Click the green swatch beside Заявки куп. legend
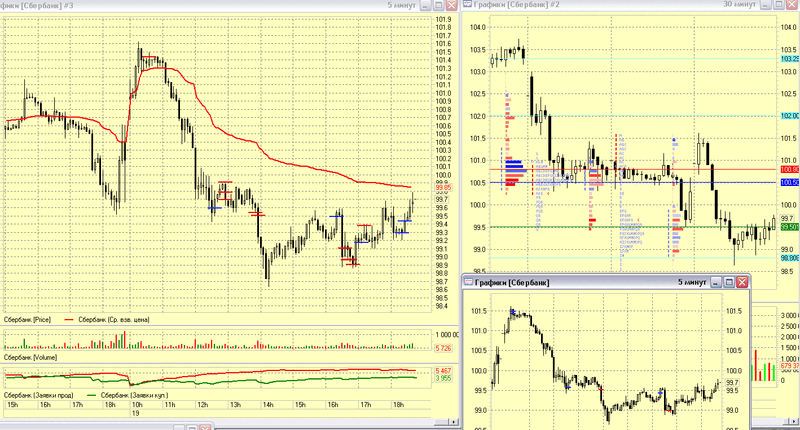The image size is (800, 430). (x=91, y=395)
